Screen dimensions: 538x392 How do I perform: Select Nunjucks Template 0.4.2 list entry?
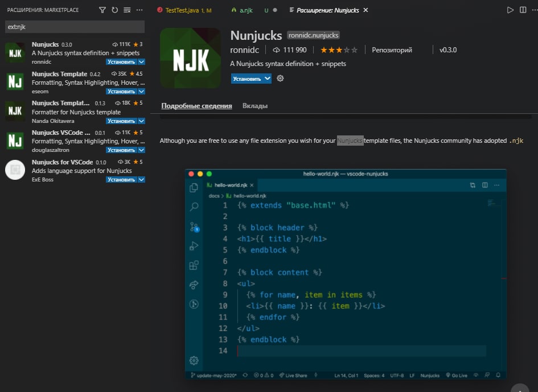(x=75, y=82)
